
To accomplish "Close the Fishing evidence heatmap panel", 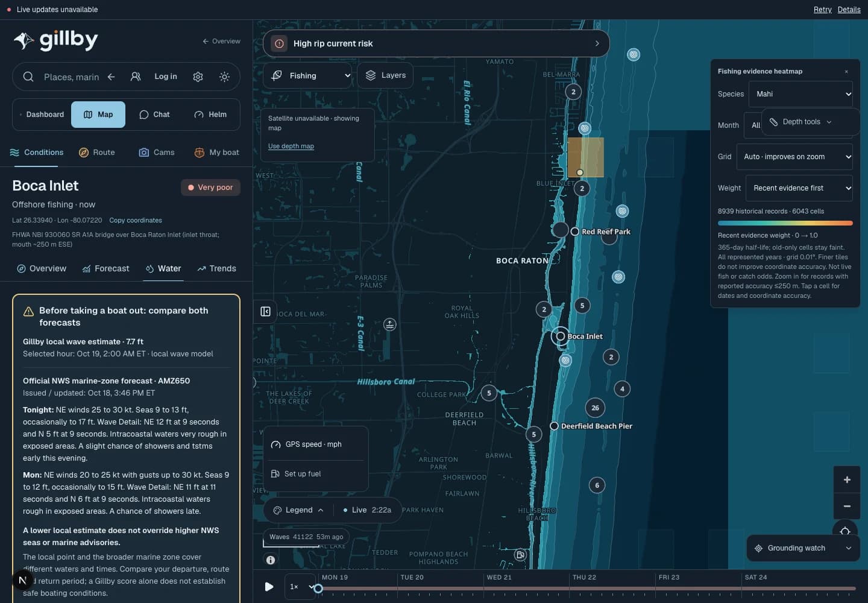I will click(846, 71).
